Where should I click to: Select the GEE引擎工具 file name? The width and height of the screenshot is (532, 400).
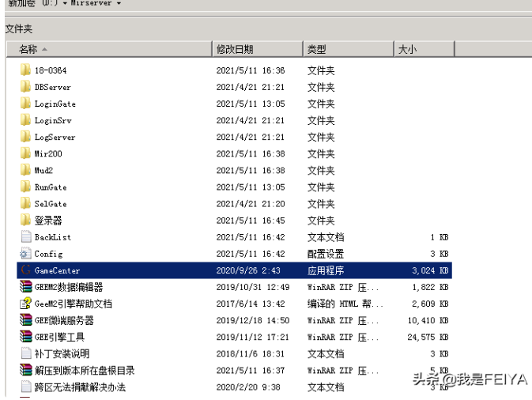[x=59, y=337]
